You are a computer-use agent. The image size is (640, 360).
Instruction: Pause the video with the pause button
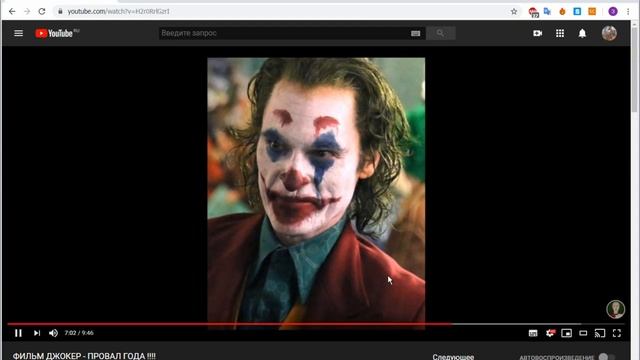click(18, 333)
